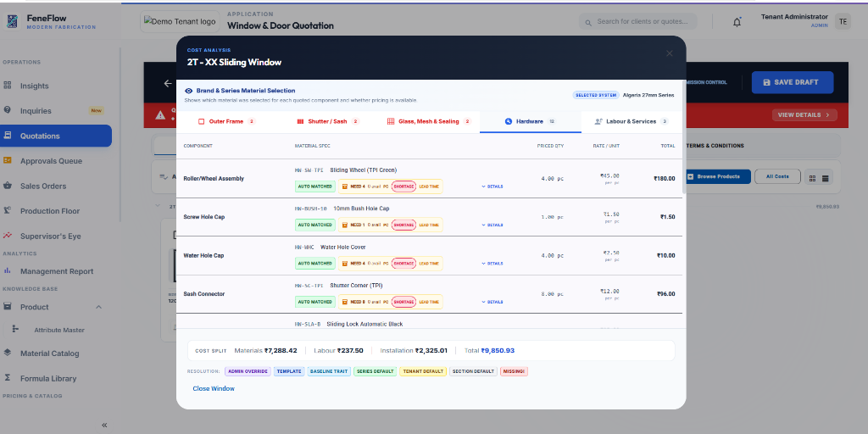This screenshot has height=434, width=868.
Task: Select the Hardware tab
Action: pyautogui.click(x=531, y=121)
